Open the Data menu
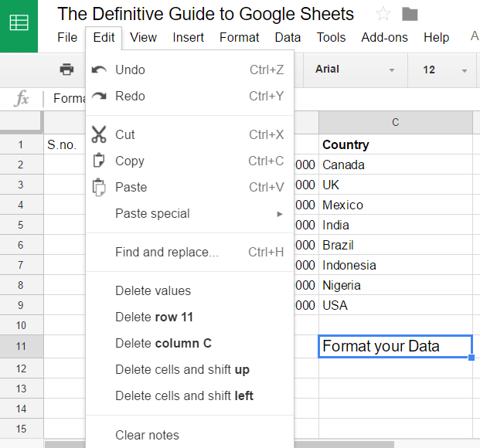This screenshot has width=480, height=448. 288,38
